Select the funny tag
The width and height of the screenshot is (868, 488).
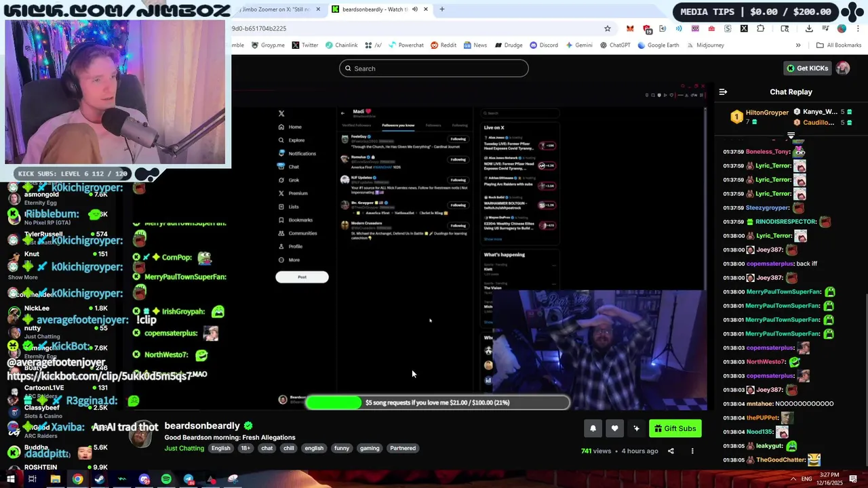(342, 448)
